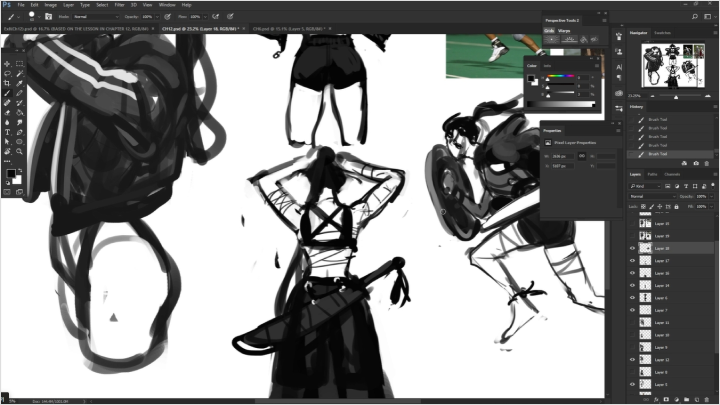Image resolution: width=720 pixels, height=405 pixels.
Task: Select the Paint Bucket tool
Action: (19, 112)
